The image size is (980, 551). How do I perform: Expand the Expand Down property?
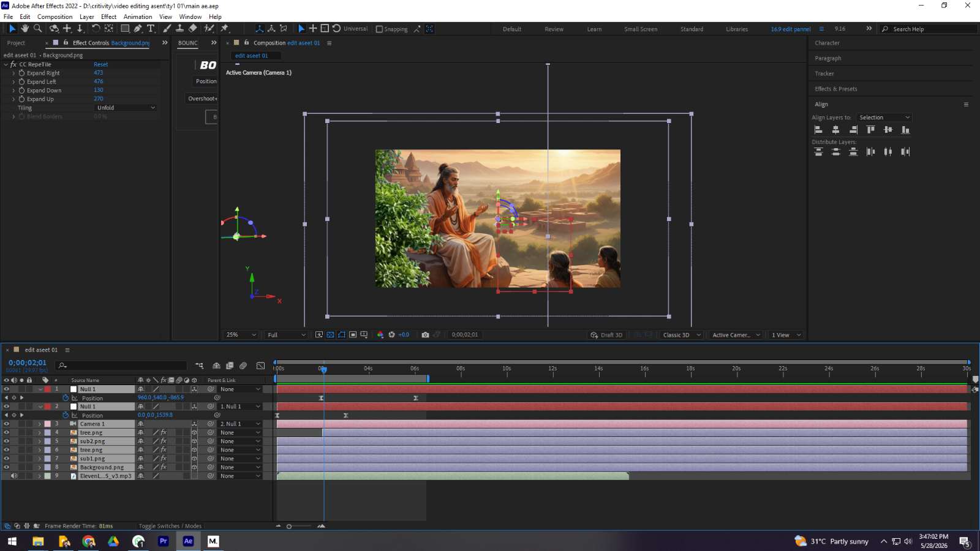(x=13, y=90)
